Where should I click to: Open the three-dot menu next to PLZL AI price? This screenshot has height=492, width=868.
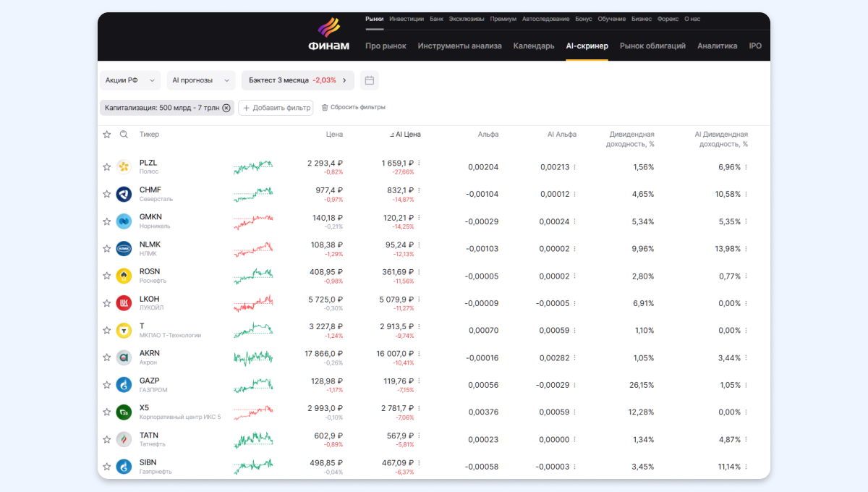[x=419, y=163]
